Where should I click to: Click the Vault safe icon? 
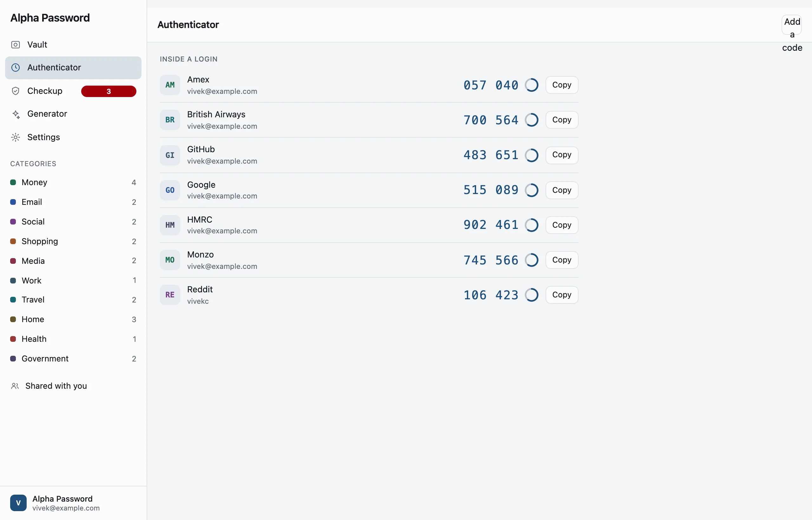[x=16, y=45]
